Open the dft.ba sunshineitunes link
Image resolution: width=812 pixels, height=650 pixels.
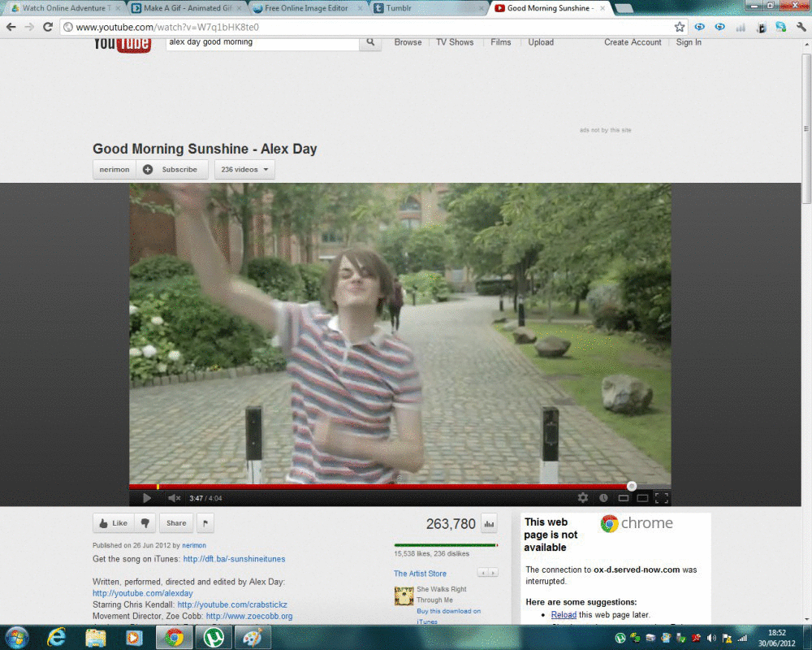click(234, 559)
